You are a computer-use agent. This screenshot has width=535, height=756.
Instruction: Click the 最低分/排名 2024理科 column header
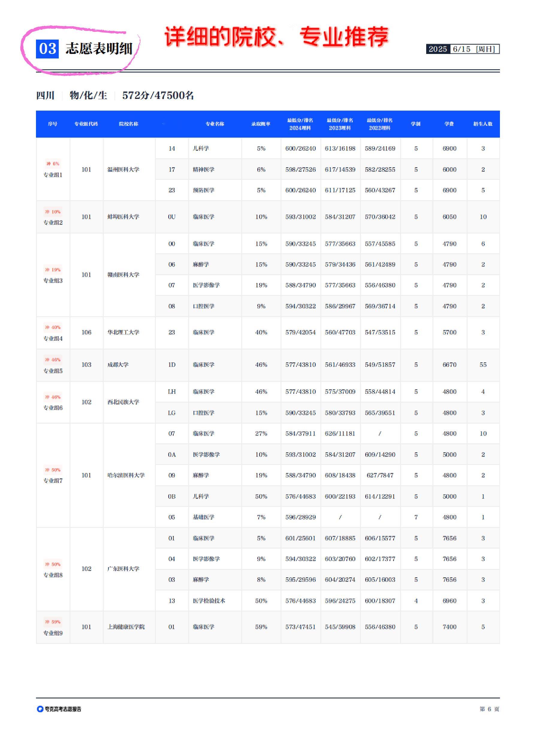pyautogui.click(x=300, y=124)
